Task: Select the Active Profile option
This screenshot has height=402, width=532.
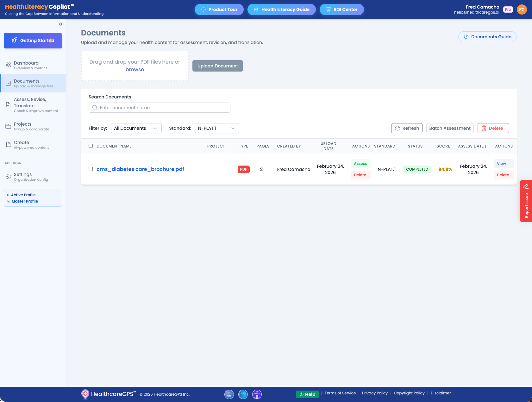Action: point(24,195)
